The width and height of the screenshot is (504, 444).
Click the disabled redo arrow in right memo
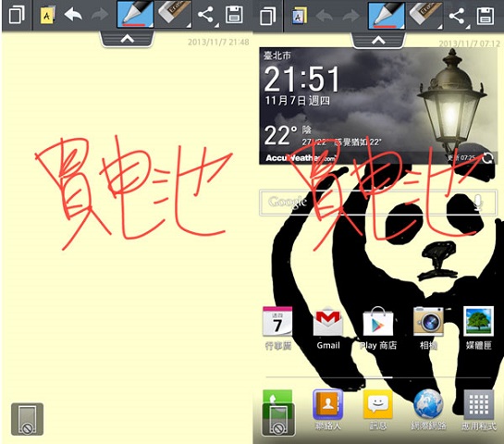click(350, 16)
